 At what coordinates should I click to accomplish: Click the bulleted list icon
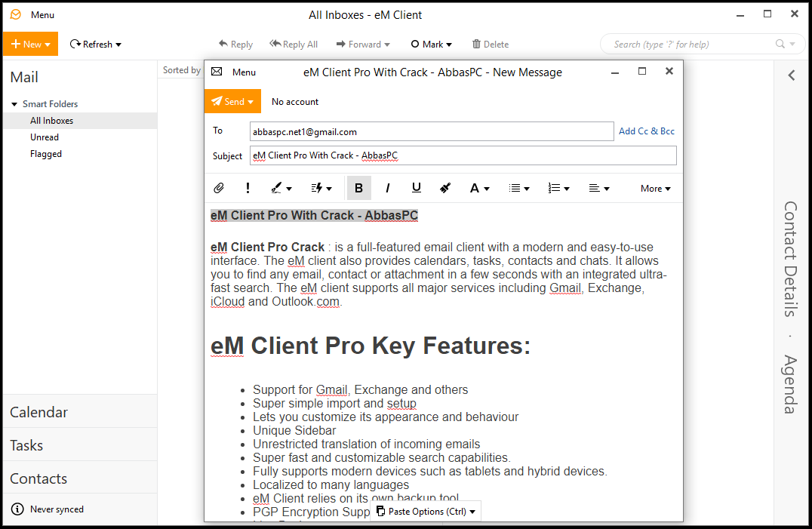point(514,189)
